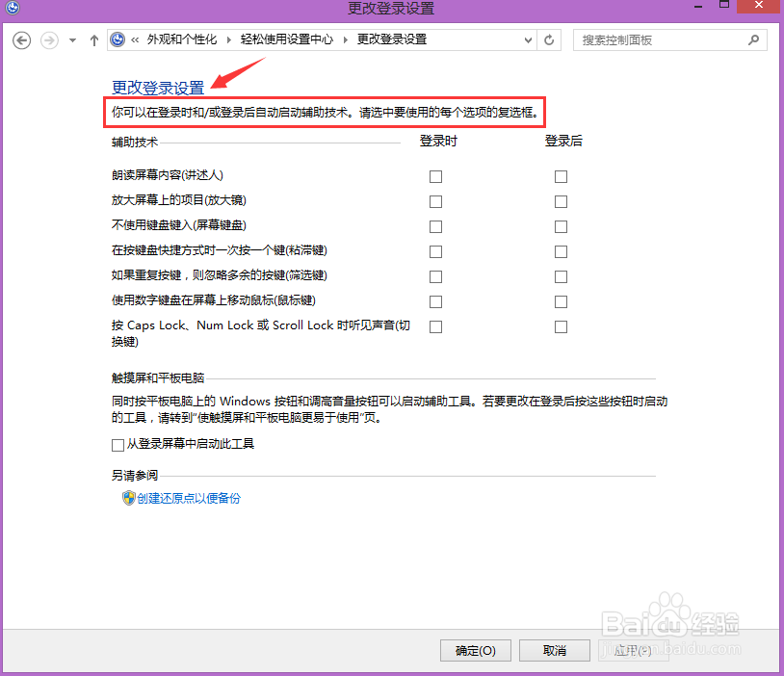
Task: Click the up arrow to parent folder
Action: point(92,39)
